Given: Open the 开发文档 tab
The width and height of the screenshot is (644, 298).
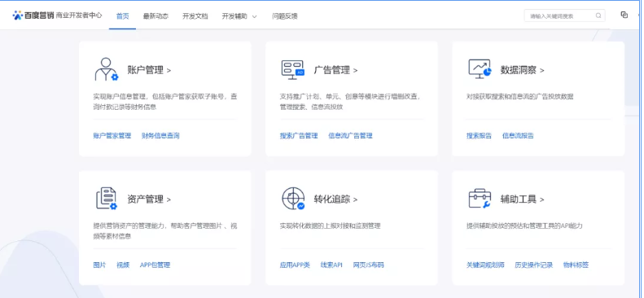Looking at the screenshot, I should point(195,16).
